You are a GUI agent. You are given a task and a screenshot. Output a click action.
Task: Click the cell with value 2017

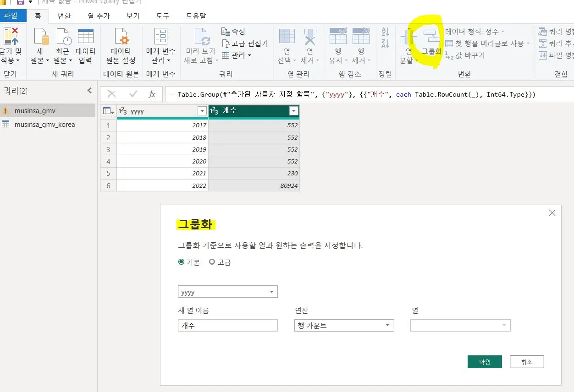pos(162,125)
